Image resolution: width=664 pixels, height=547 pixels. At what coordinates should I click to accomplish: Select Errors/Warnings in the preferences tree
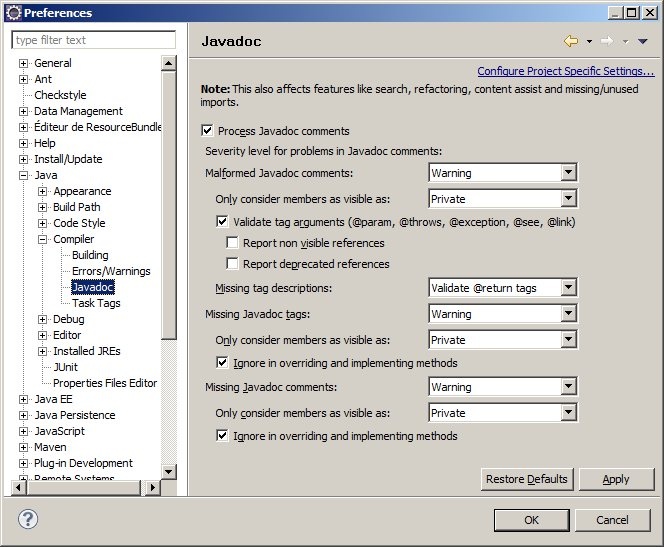click(x=111, y=271)
